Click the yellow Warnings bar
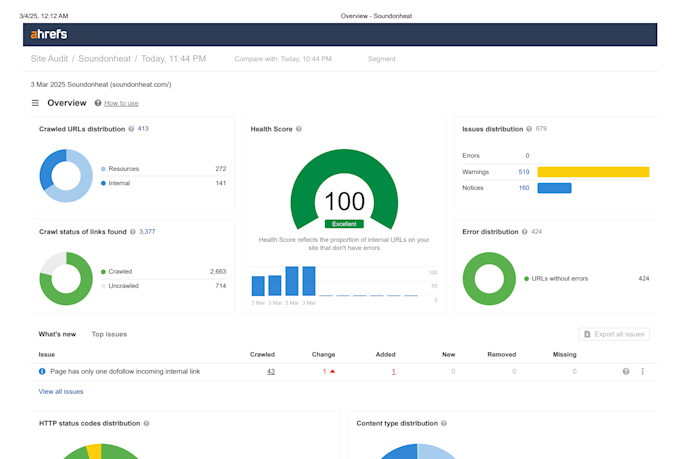The width and height of the screenshot is (680, 459). pyautogui.click(x=593, y=172)
